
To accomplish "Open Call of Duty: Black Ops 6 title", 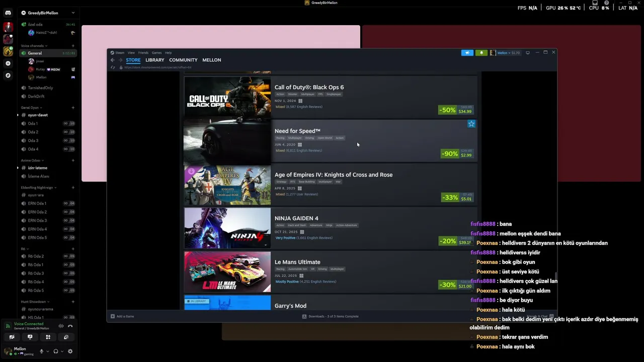I will (x=309, y=87).
